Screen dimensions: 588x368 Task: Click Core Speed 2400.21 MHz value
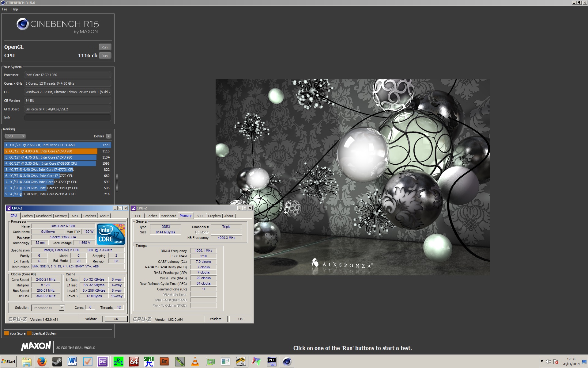point(46,279)
